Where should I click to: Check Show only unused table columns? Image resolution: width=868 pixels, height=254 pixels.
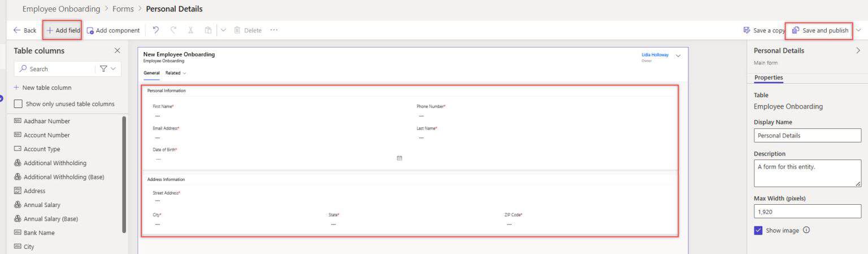coord(18,104)
